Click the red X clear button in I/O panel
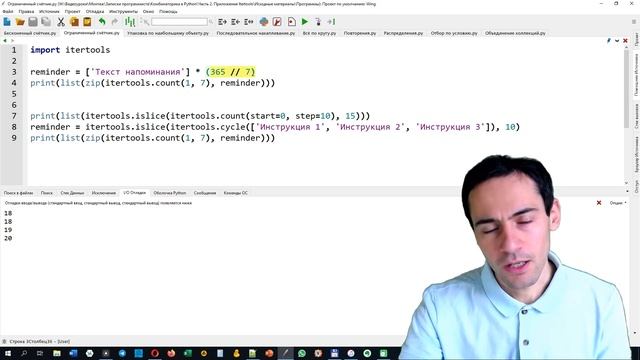 click(599, 203)
